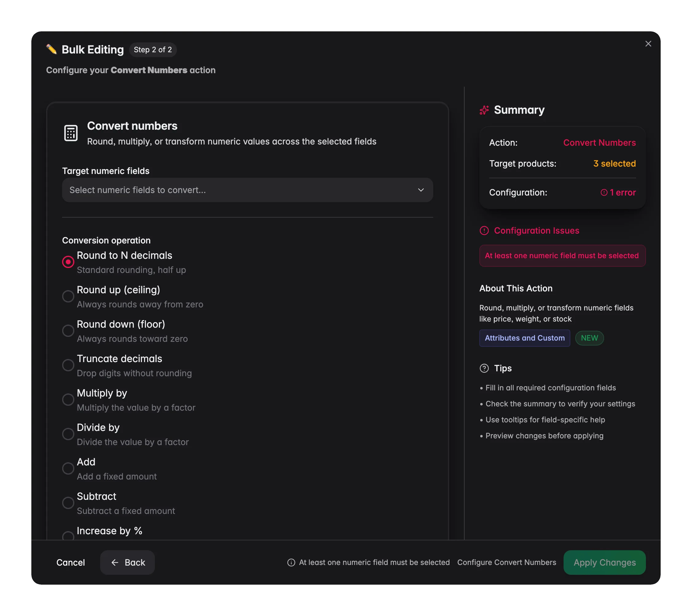Go Back to the previous step
692x616 pixels.
[x=127, y=563]
